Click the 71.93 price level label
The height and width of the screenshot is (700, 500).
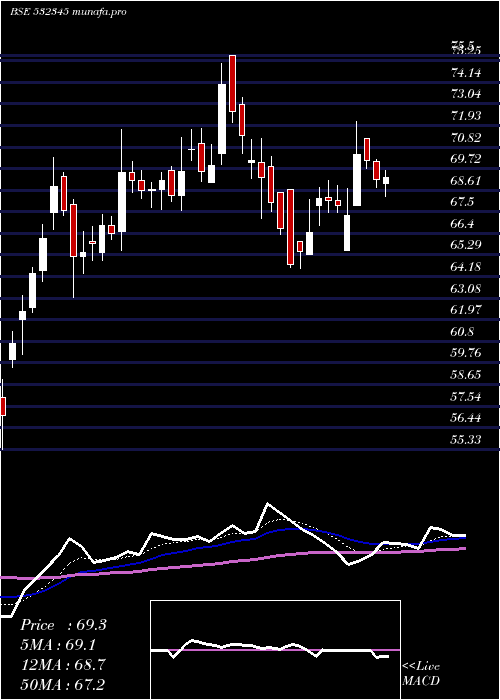coord(467,116)
